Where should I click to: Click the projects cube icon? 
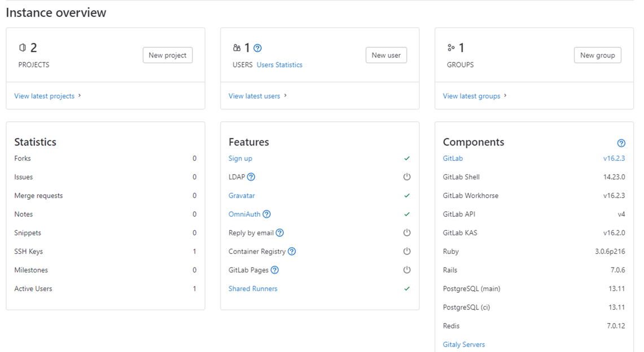point(23,47)
